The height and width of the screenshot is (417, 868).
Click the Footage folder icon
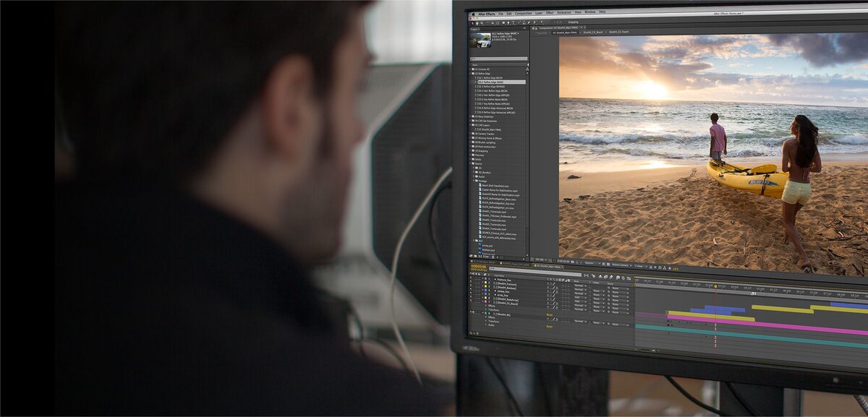point(477,181)
